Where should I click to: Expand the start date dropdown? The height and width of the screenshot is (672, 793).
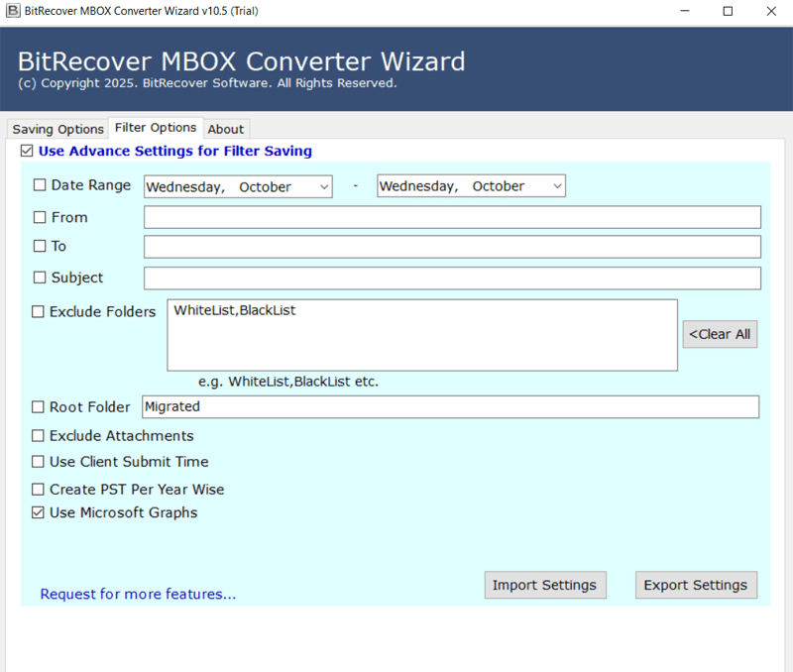tap(324, 186)
